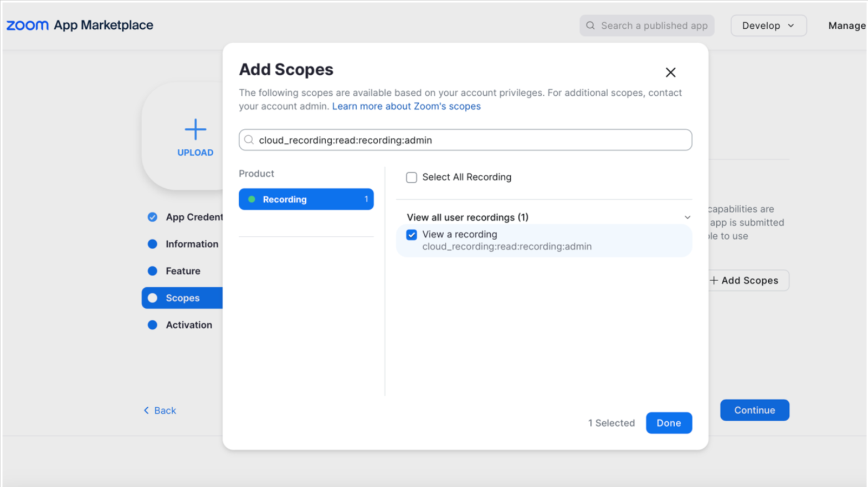Select the Recording product category
Screen dimensions: 868x487
coord(306,199)
